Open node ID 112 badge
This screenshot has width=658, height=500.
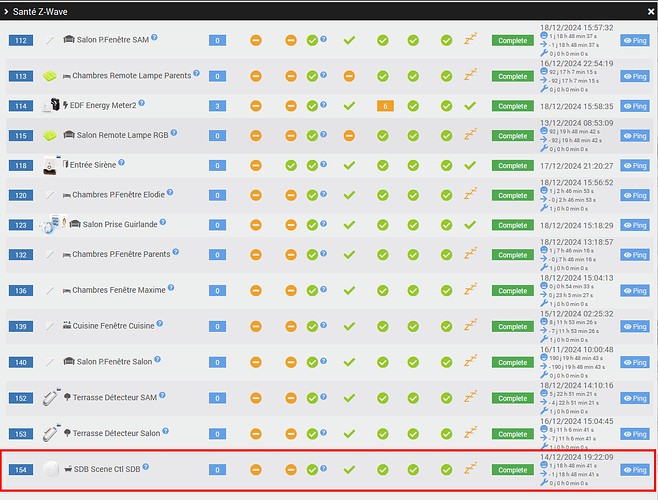click(21, 41)
